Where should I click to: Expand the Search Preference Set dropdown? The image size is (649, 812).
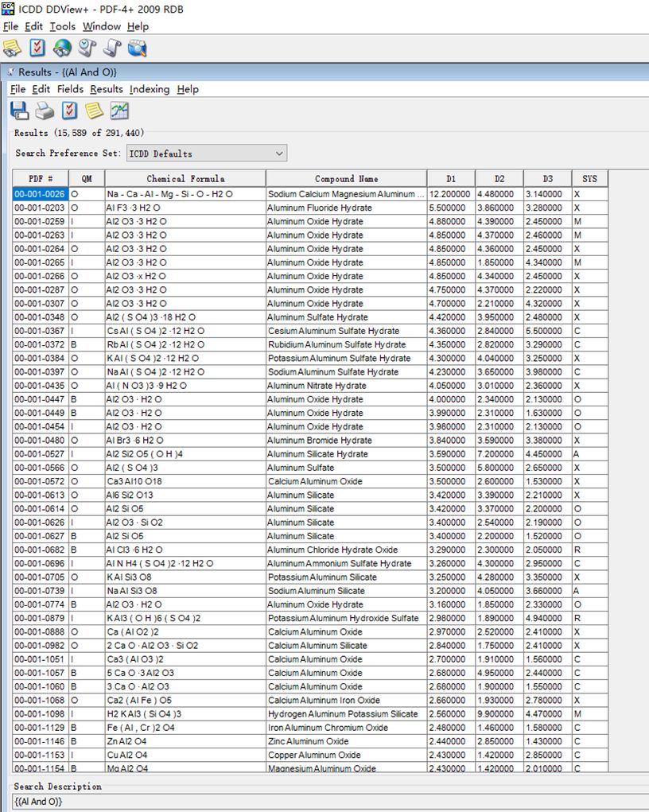click(207, 153)
